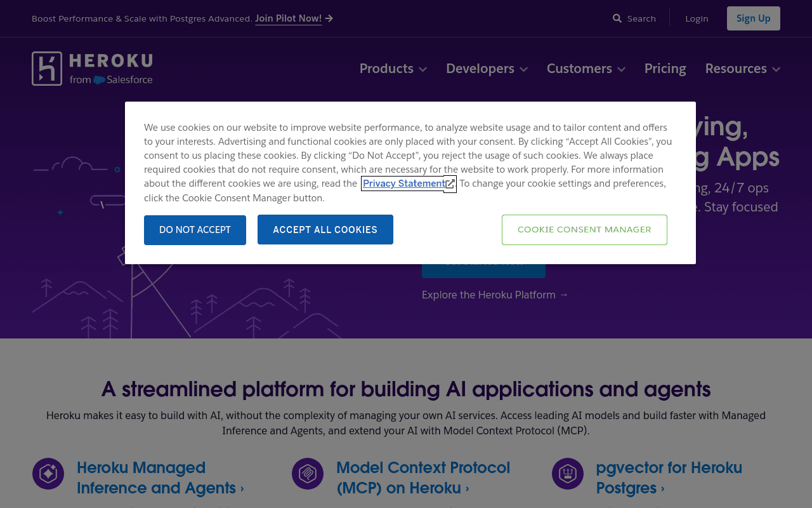Click the Model Context Protocol icon
Viewport: 812px width, 508px height.
pyautogui.click(x=308, y=474)
